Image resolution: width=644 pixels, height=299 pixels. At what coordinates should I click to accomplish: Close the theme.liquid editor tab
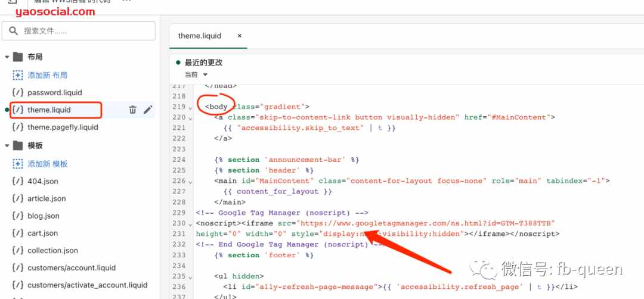click(x=240, y=36)
